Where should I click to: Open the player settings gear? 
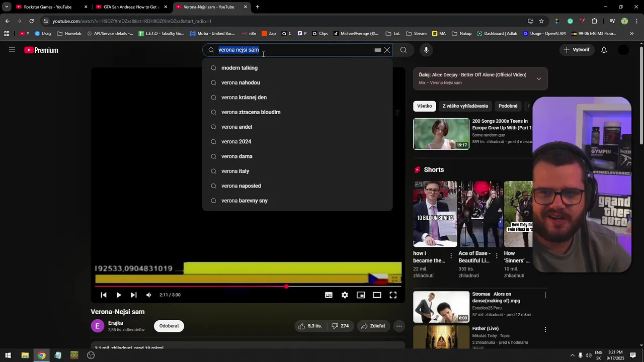pos(345,295)
